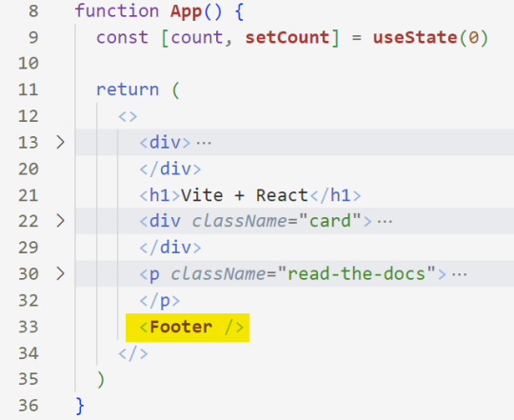Click the closing parenthesis on line 35
The image size is (514, 420).
point(101,380)
